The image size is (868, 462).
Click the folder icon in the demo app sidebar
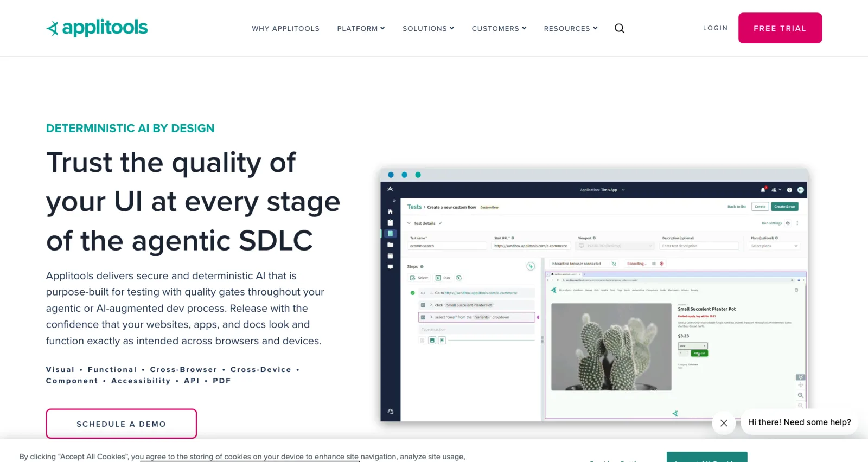(x=390, y=245)
